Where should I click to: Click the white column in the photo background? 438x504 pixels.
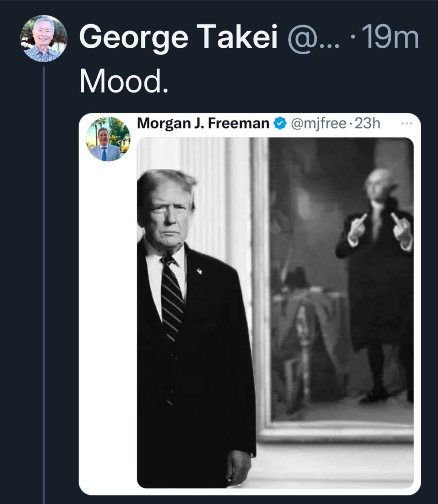217,197
